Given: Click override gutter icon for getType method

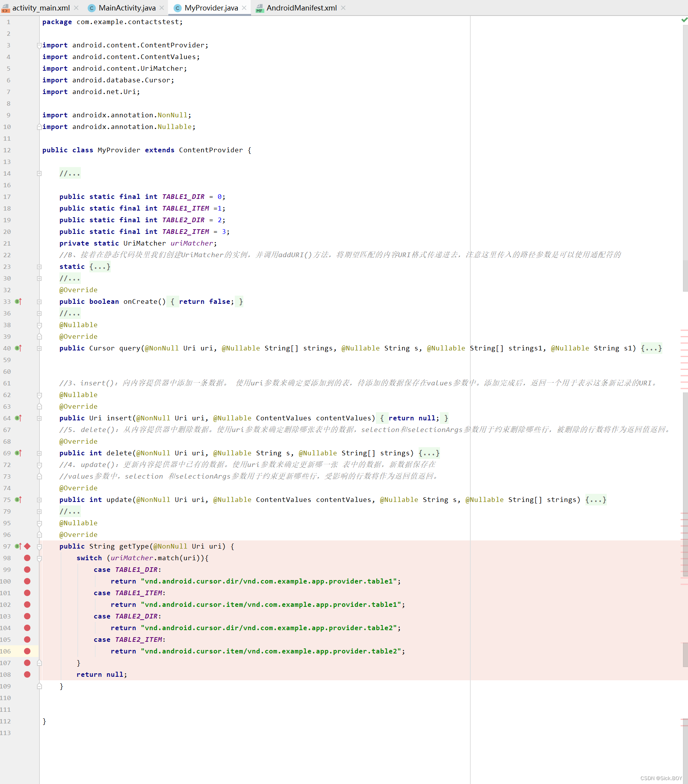Looking at the screenshot, I should 18,546.
